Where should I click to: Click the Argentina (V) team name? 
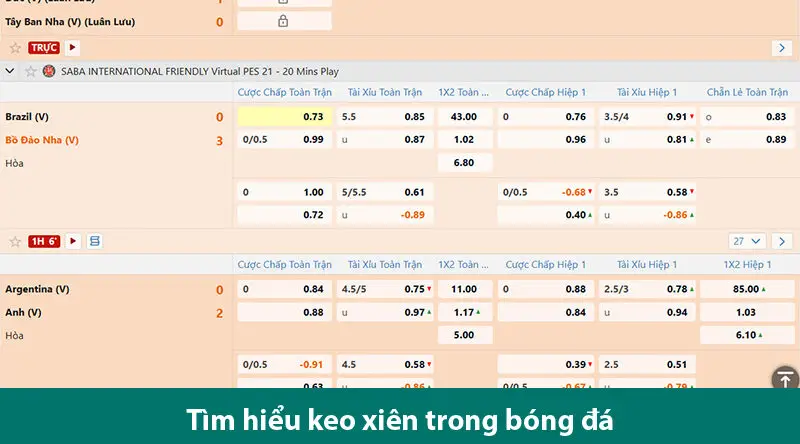coord(37,289)
